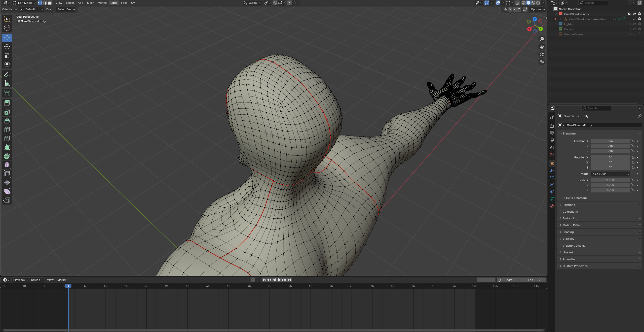Viewport: 644px width, 332px height.
Task: Open the Vertex menu
Action: pyautogui.click(x=102, y=3)
